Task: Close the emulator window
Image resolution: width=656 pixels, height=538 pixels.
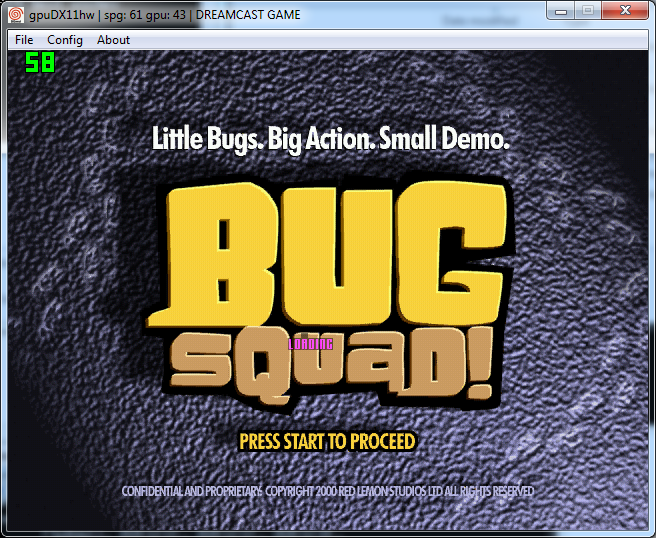Action: click(x=625, y=11)
